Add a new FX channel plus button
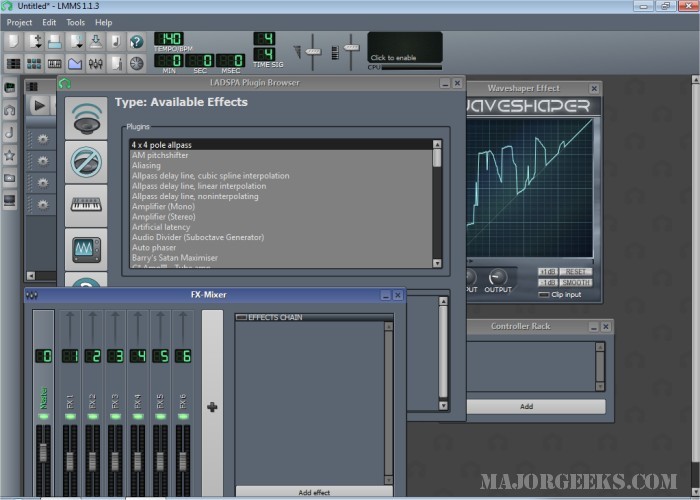This screenshot has height=500, width=700. [212, 407]
